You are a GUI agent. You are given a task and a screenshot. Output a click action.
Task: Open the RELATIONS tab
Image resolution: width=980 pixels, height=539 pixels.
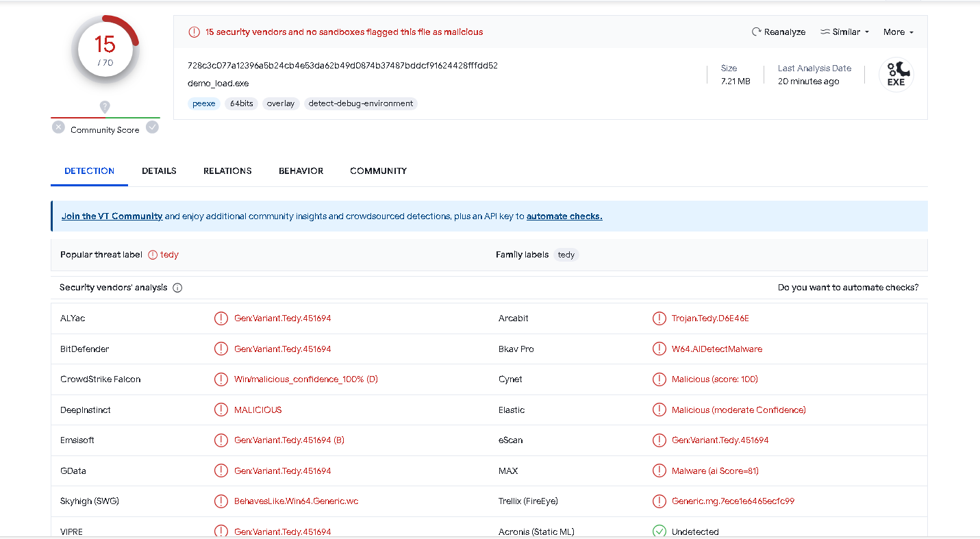click(227, 171)
